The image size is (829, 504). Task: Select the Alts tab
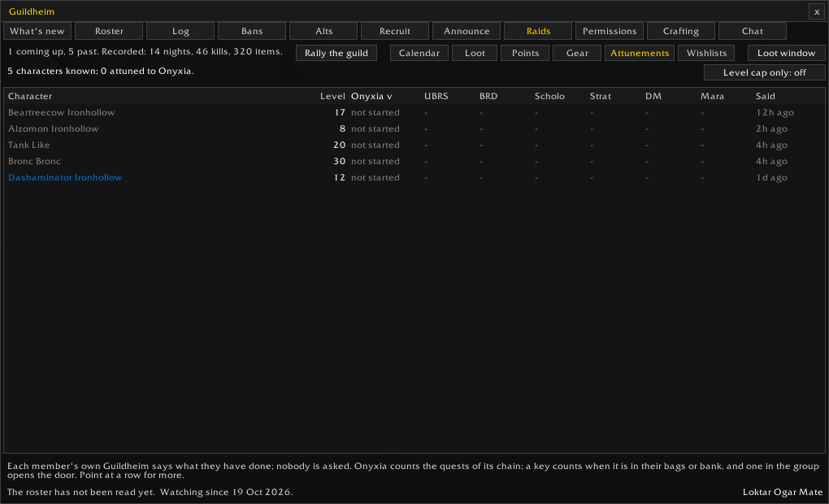coord(323,31)
